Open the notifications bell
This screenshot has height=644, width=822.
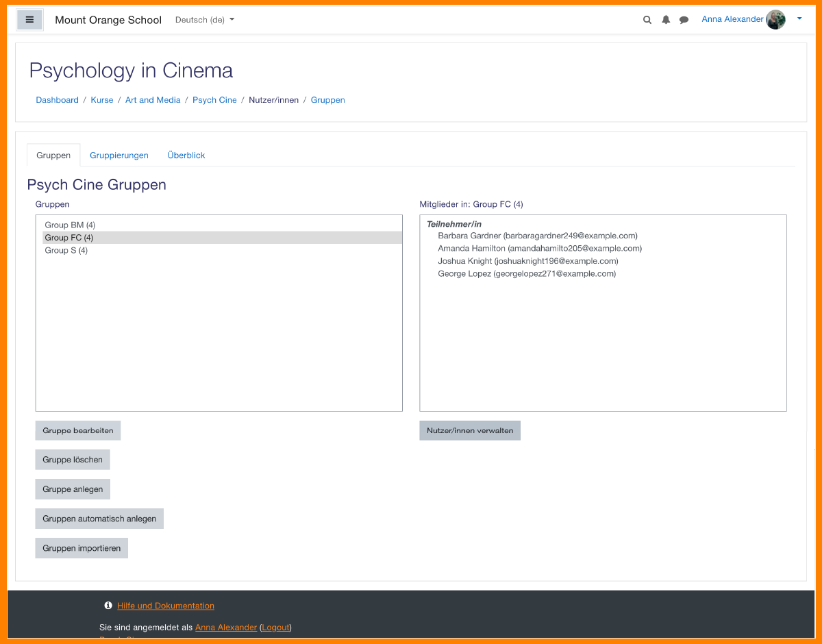pyautogui.click(x=665, y=20)
